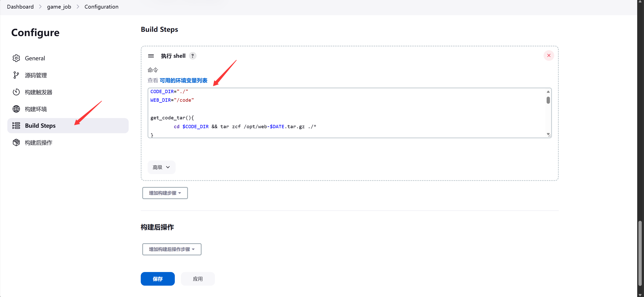The image size is (644, 297).
Task: Click the game_job breadcrumb link
Action: [59, 7]
